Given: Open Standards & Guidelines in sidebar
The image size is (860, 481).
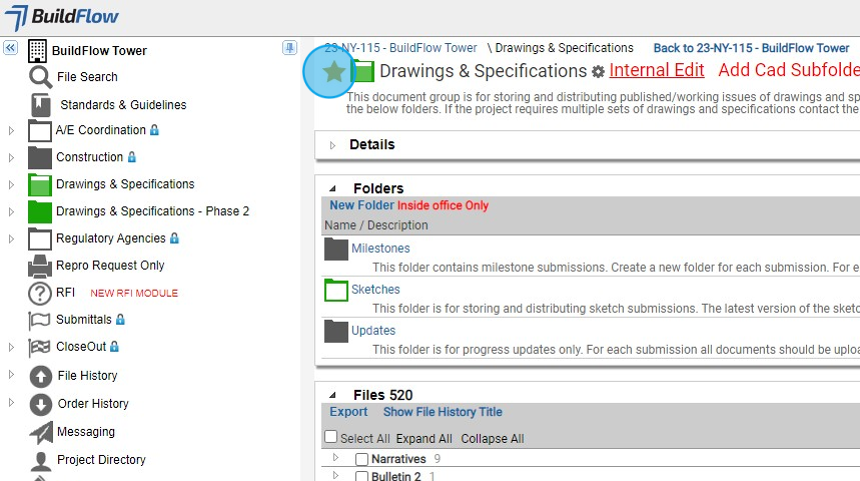Looking at the screenshot, I should (x=123, y=105).
